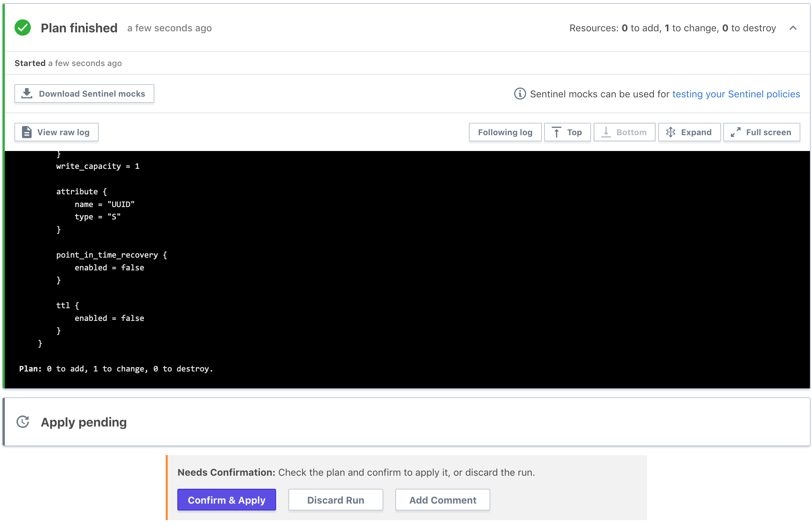812x528 pixels.
Task: Click the green Plan finished checkmark icon
Action: click(x=23, y=28)
